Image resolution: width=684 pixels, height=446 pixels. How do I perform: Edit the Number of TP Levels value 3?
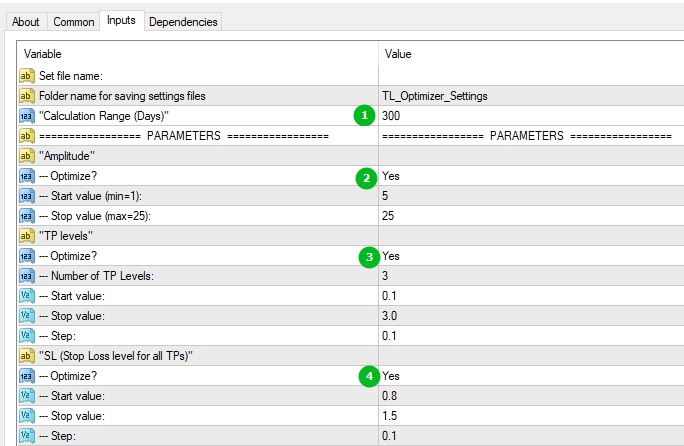coord(531,276)
